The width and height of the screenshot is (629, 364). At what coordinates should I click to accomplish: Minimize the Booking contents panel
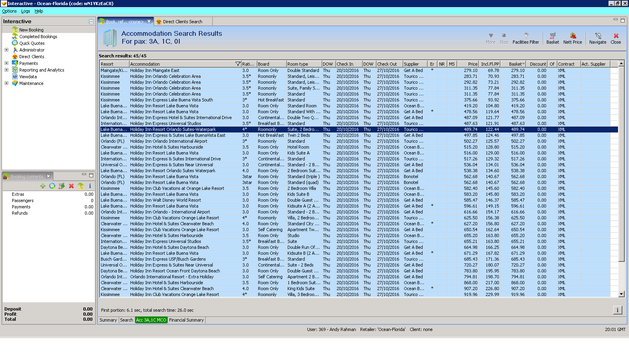click(x=84, y=175)
